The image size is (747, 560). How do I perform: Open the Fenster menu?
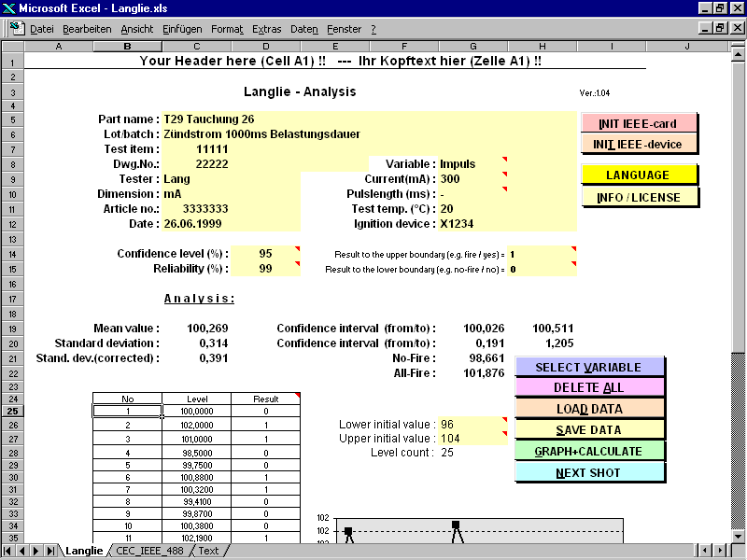[345, 29]
